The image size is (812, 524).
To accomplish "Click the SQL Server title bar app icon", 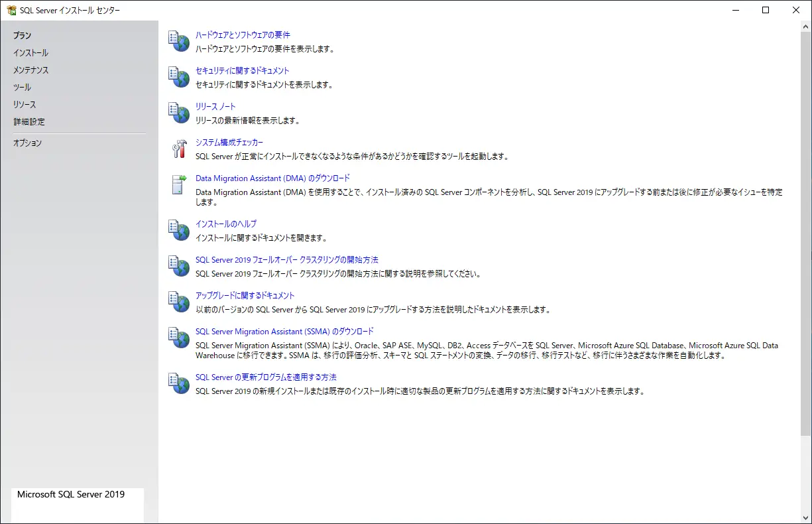I will 11,10.
